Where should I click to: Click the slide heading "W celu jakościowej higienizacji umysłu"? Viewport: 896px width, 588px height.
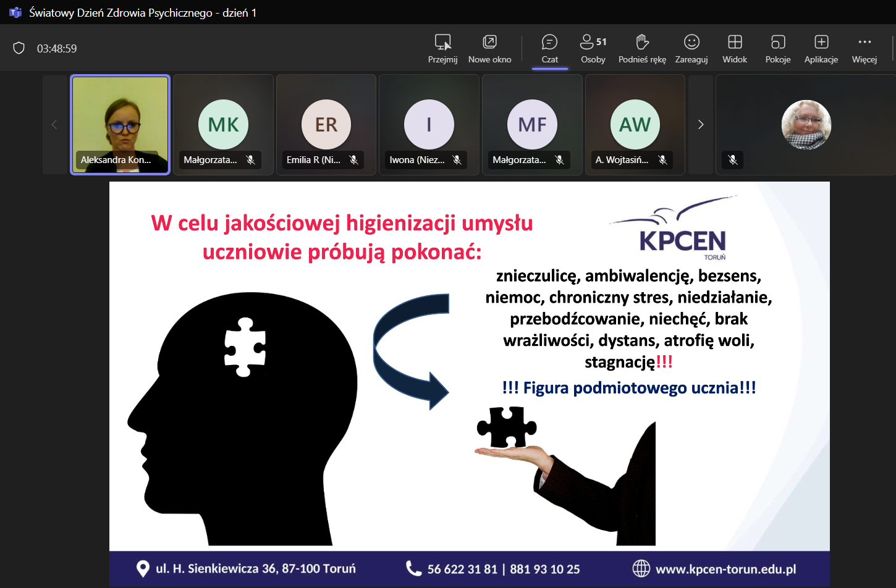point(342,223)
